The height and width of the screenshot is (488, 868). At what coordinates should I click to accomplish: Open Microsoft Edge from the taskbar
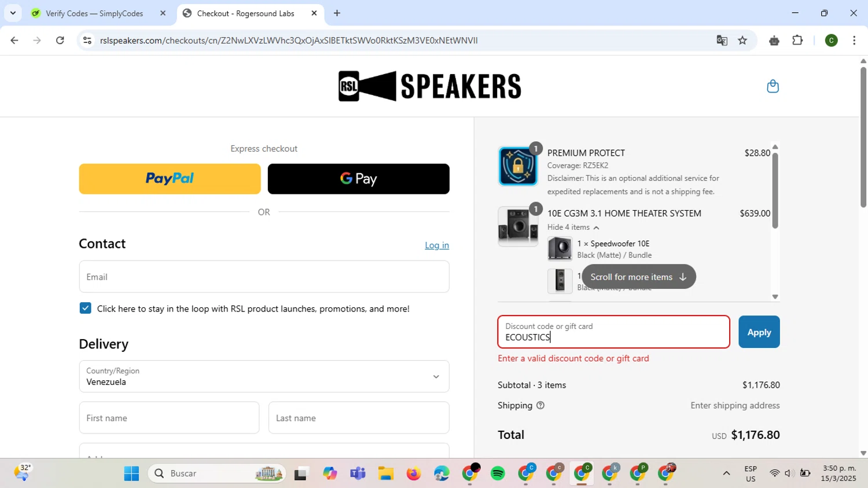click(442, 474)
